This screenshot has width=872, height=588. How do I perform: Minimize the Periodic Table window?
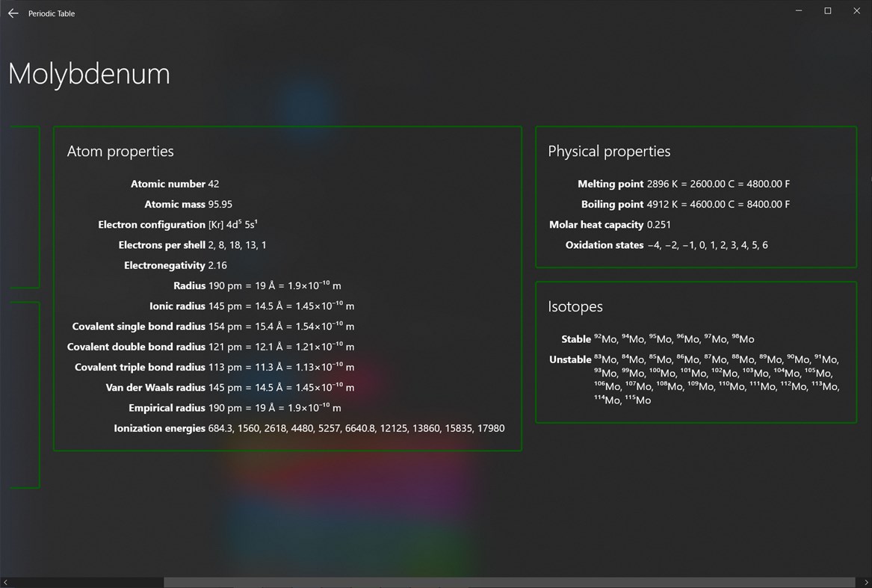[x=799, y=10]
